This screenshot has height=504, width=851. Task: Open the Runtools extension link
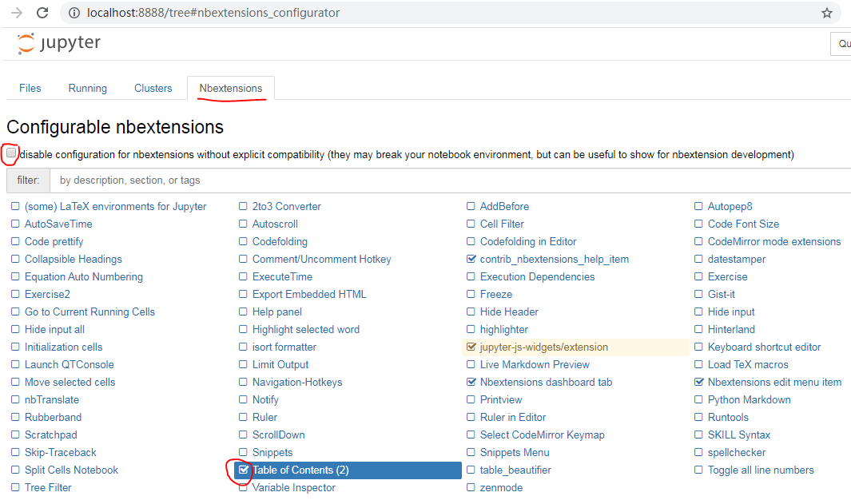click(728, 417)
